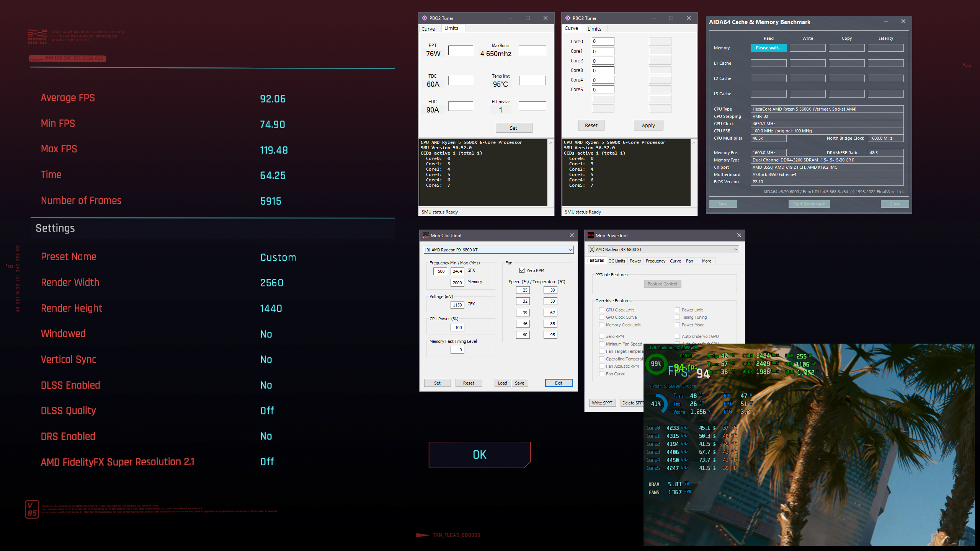This screenshot has height=551, width=980.
Task: Close the MorePowerTool window
Action: click(x=739, y=235)
